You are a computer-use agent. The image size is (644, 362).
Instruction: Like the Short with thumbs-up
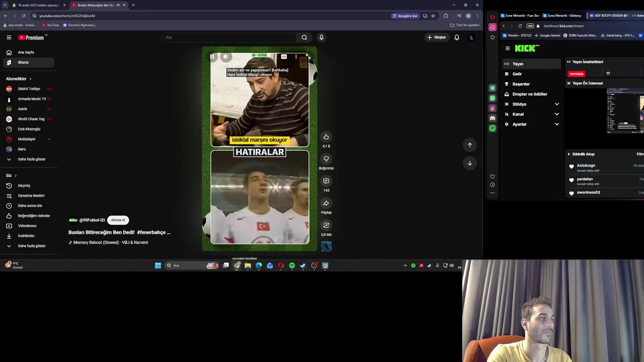click(326, 137)
